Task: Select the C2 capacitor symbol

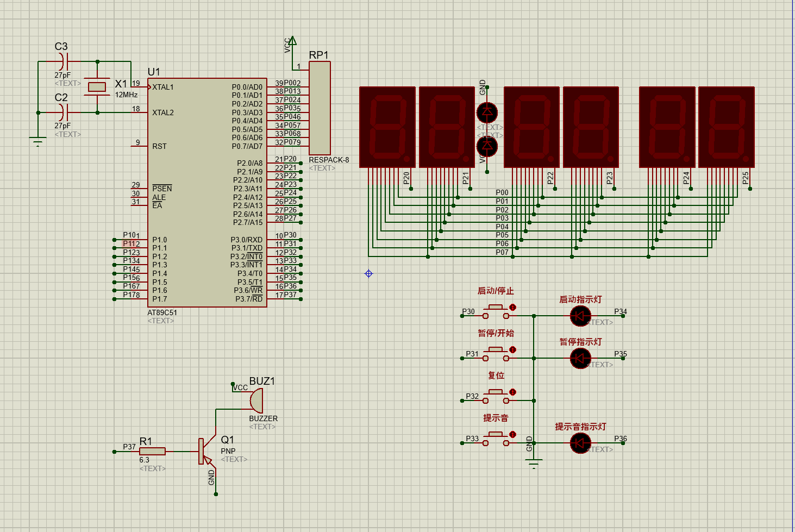Action: pyautogui.click(x=64, y=112)
